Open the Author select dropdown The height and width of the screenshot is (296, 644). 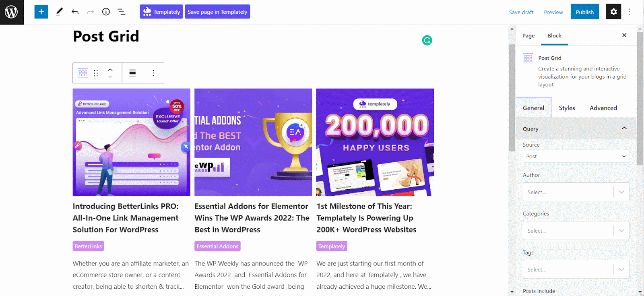[x=576, y=192]
